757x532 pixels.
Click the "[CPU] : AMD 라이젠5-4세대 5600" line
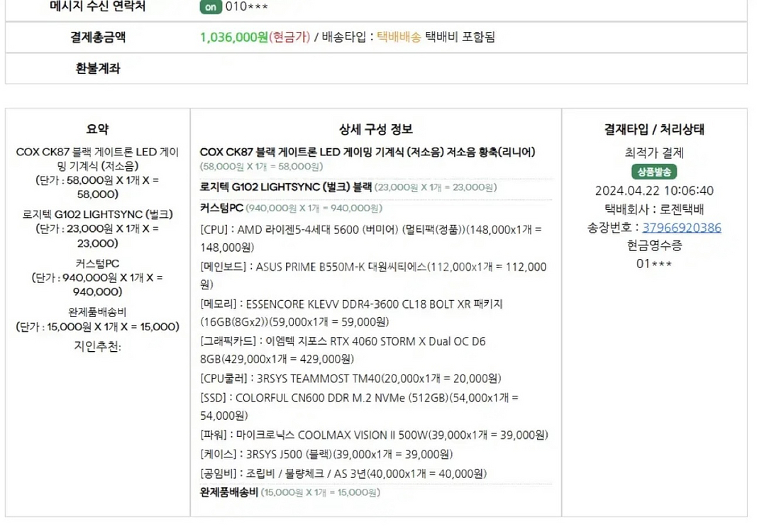[371, 238]
